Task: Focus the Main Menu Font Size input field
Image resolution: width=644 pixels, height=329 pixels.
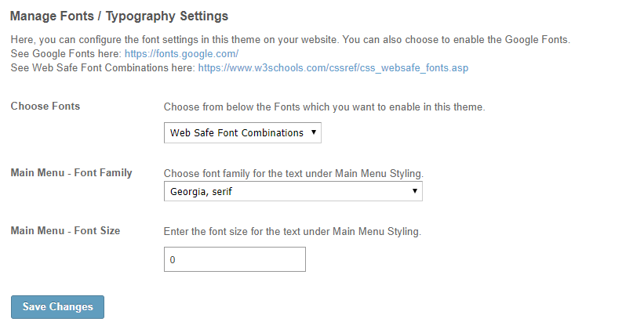Action: click(235, 259)
